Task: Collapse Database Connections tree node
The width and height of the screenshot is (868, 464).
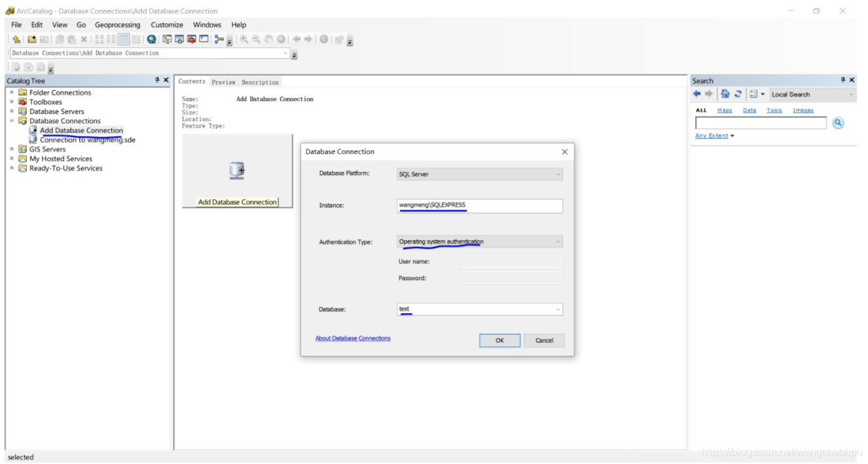Action: click(12, 121)
